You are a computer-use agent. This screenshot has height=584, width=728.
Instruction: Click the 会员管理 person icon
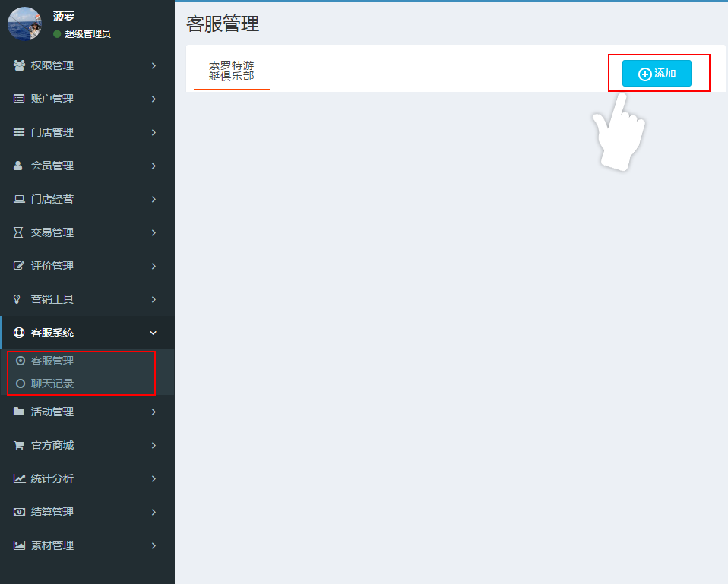pos(18,166)
